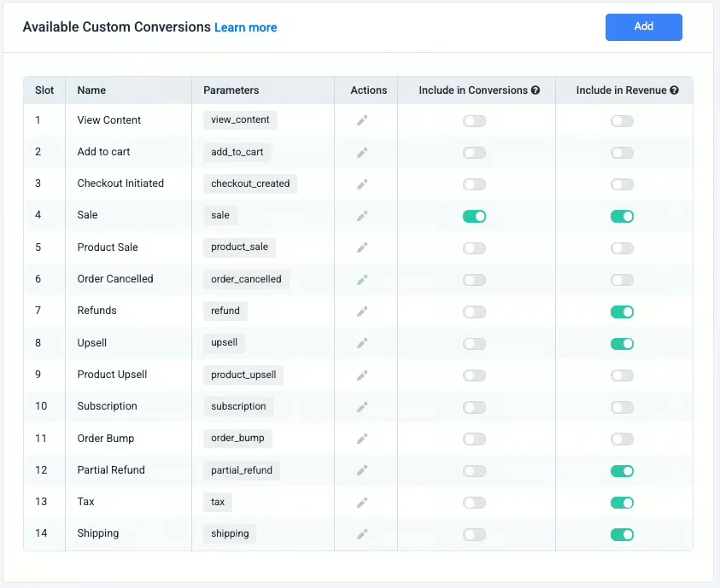Enable Checkout Initiated in revenue
Image resolution: width=720 pixels, height=588 pixels.
coord(622,184)
